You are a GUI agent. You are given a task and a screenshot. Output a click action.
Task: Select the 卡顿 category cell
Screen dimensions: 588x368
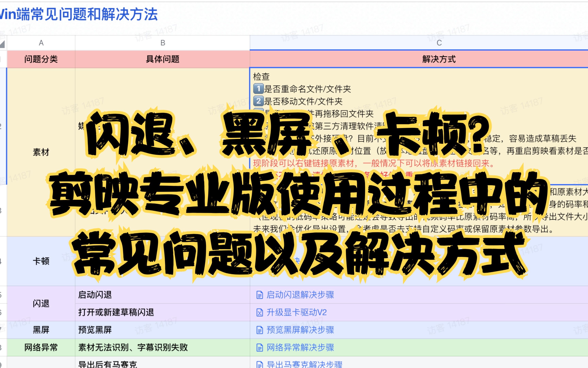click(41, 261)
